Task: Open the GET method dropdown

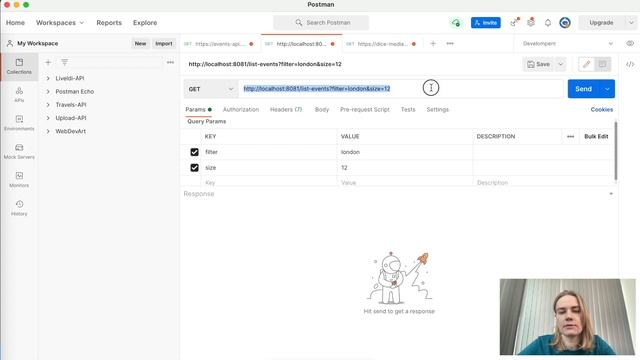Action: [211, 89]
